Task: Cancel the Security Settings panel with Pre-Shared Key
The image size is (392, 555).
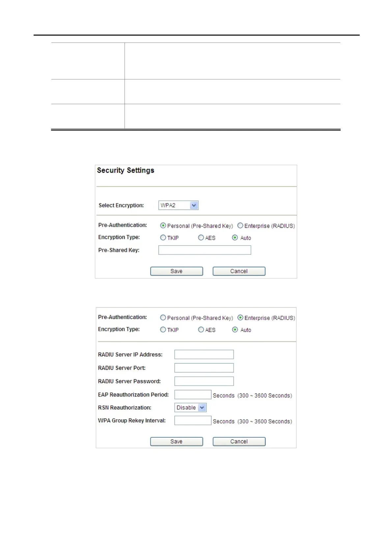Action: click(x=239, y=271)
